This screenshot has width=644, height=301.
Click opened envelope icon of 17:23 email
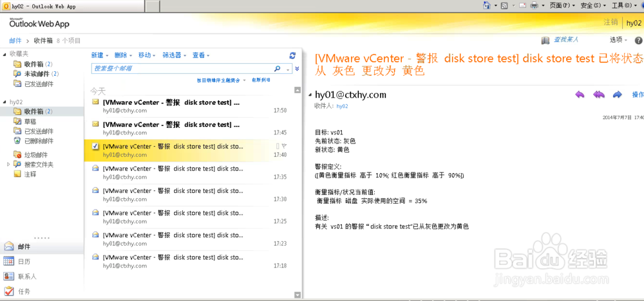click(x=95, y=235)
